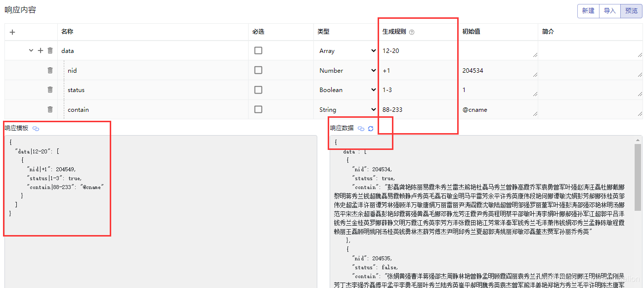
Task: Delete the status field with trash icon
Action: click(49, 90)
